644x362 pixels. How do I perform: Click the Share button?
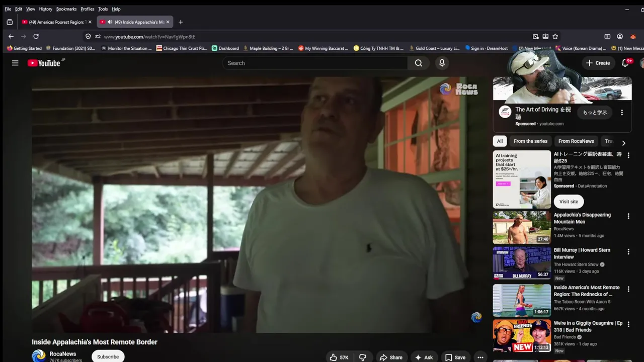[391, 357]
